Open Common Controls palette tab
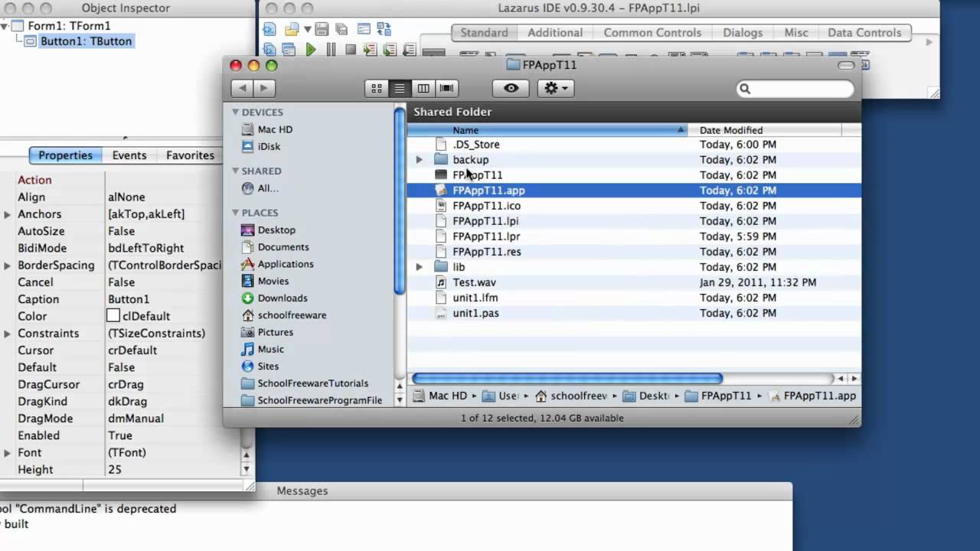 (x=652, y=33)
